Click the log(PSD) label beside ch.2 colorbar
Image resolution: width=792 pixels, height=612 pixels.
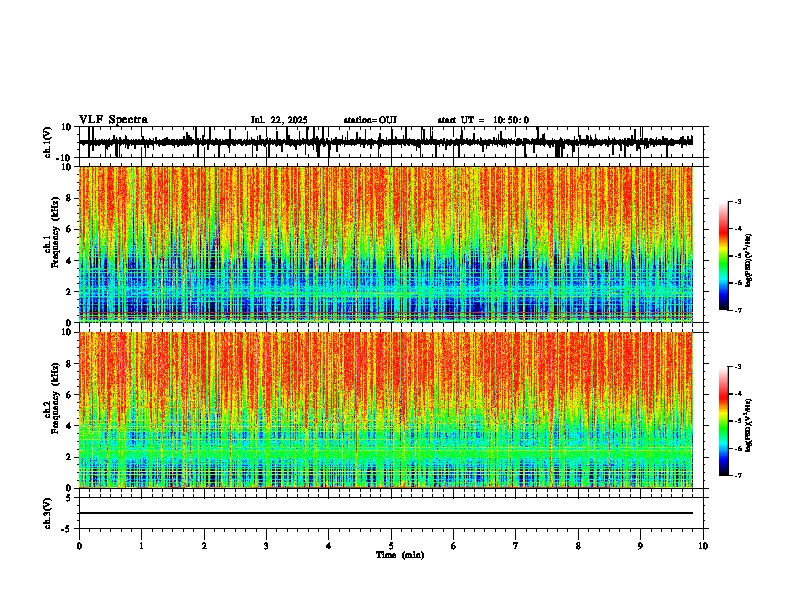(x=749, y=425)
